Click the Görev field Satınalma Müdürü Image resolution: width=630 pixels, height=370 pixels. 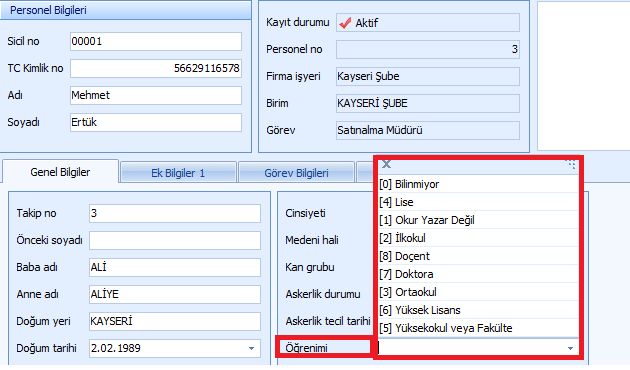[x=428, y=130]
